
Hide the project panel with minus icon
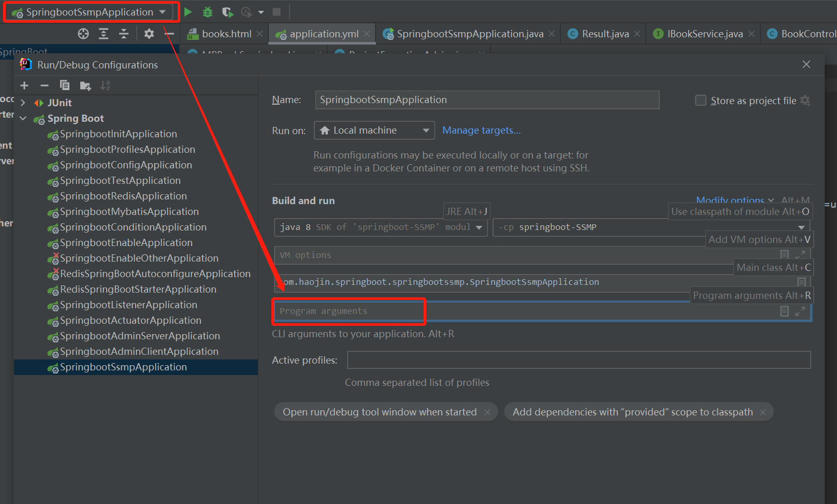tap(169, 34)
